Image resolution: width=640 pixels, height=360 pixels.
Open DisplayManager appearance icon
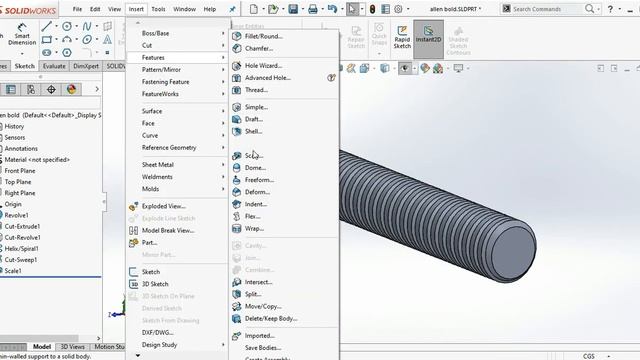tap(71, 89)
